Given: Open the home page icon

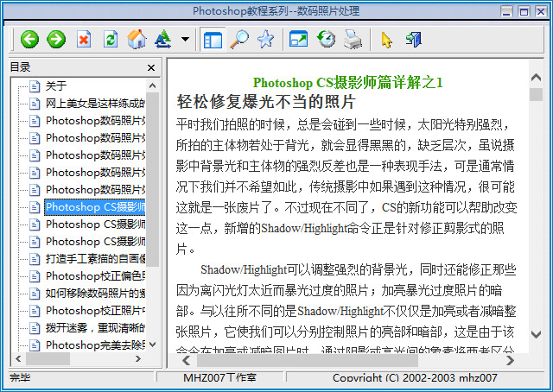Looking at the screenshot, I should (x=136, y=39).
